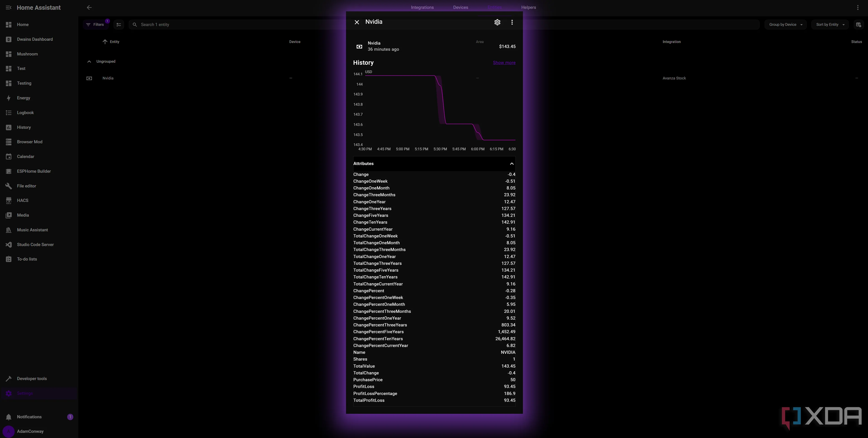Open the Testing dashboard
868x438 pixels.
click(39, 83)
